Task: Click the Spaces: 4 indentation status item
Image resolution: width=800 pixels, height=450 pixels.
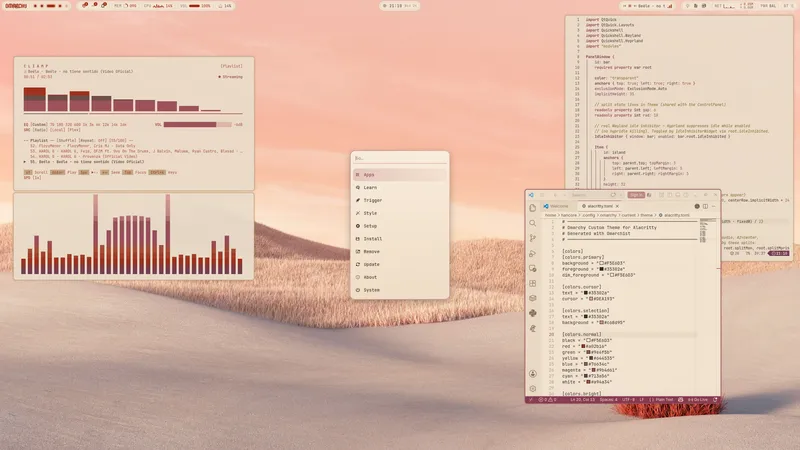Action: [609, 399]
